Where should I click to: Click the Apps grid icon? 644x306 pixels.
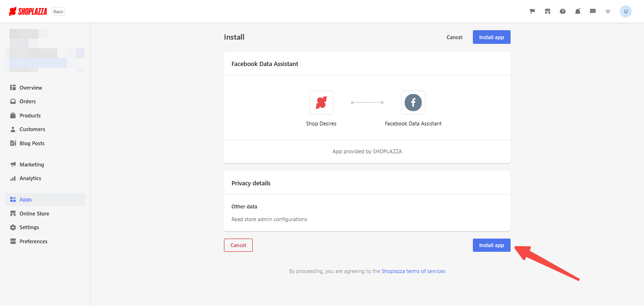point(13,199)
